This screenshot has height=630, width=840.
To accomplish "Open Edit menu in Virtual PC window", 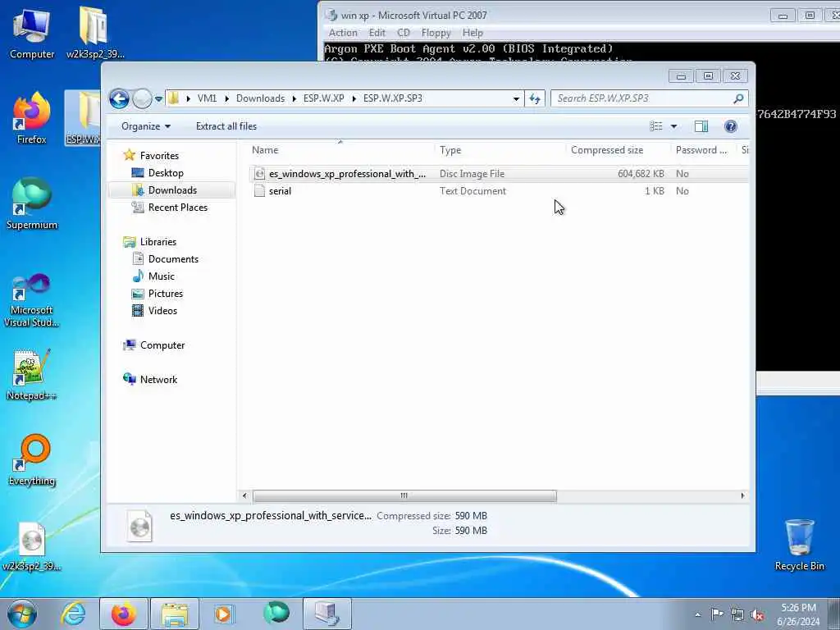I will click(377, 33).
